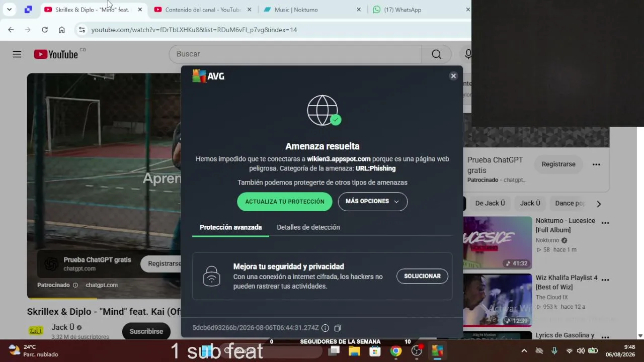This screenshot has width=644, height=362.
Task: Open options for the Nokturno LucesIce video
Action: coord(605,223)
